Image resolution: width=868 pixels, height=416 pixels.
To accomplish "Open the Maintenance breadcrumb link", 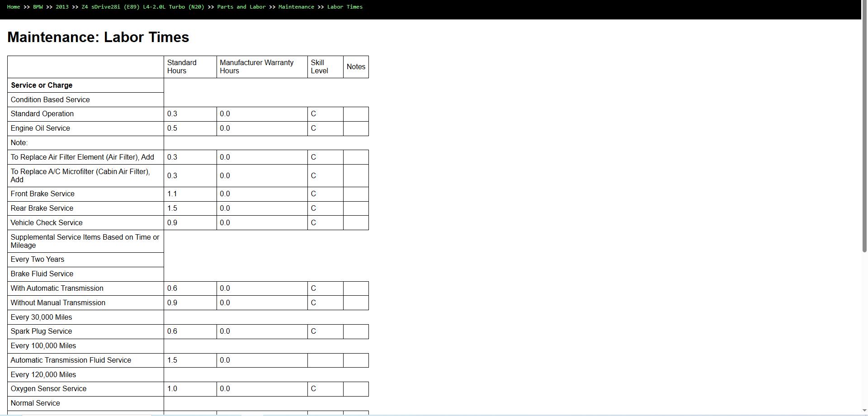I will [296, 7].
